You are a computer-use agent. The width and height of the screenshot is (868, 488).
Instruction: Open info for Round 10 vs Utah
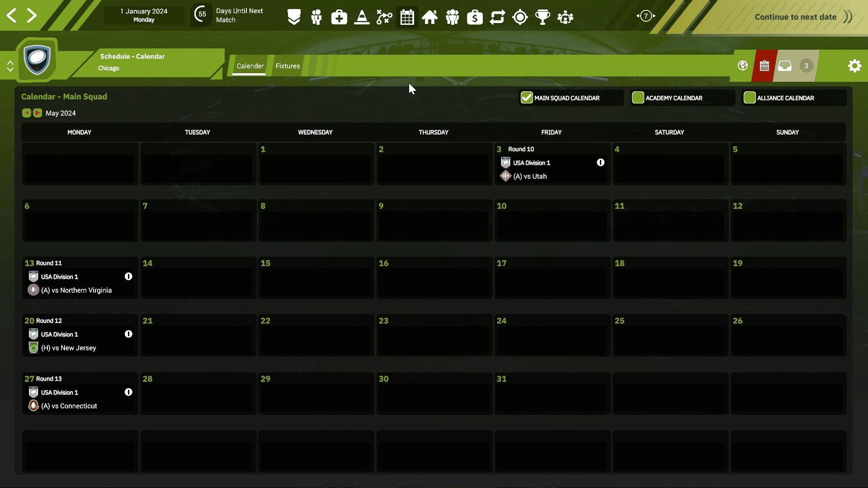pyautogui.click(x=600, y=163)
